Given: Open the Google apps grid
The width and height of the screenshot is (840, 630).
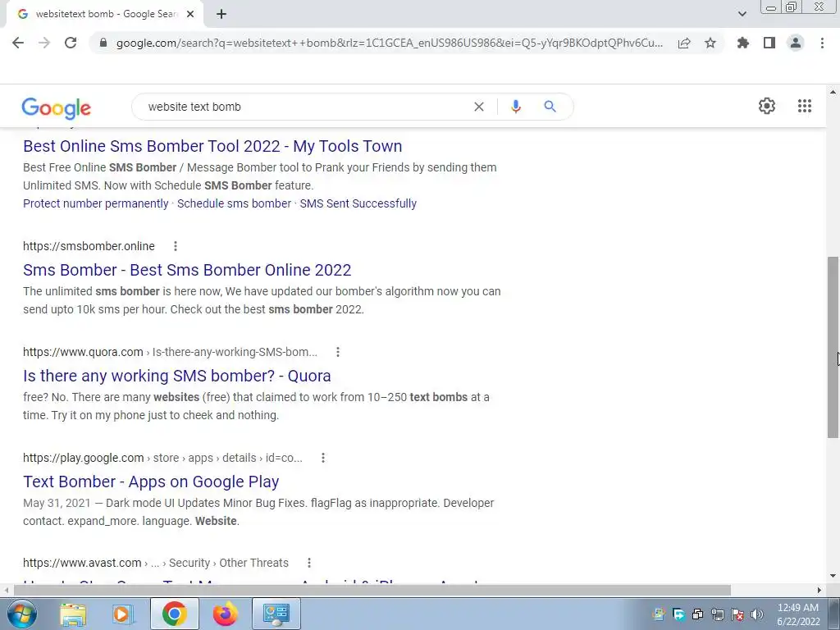Looking at the screenshot, I should (805, 106).
